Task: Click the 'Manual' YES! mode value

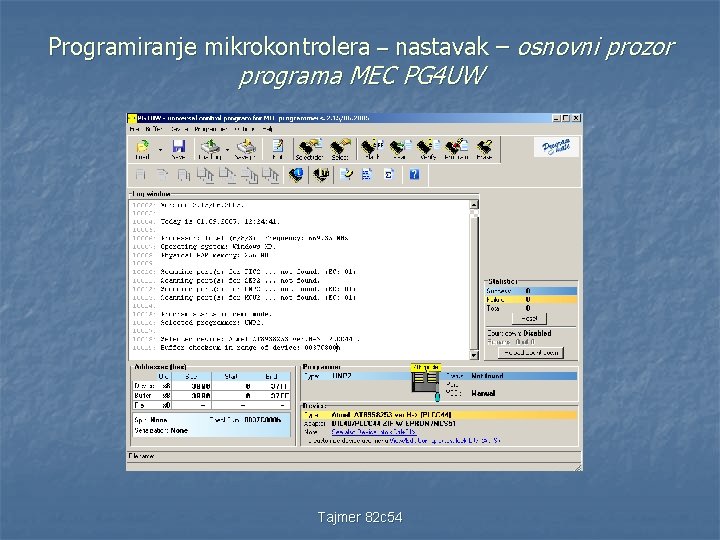Action: click(483, 394)
